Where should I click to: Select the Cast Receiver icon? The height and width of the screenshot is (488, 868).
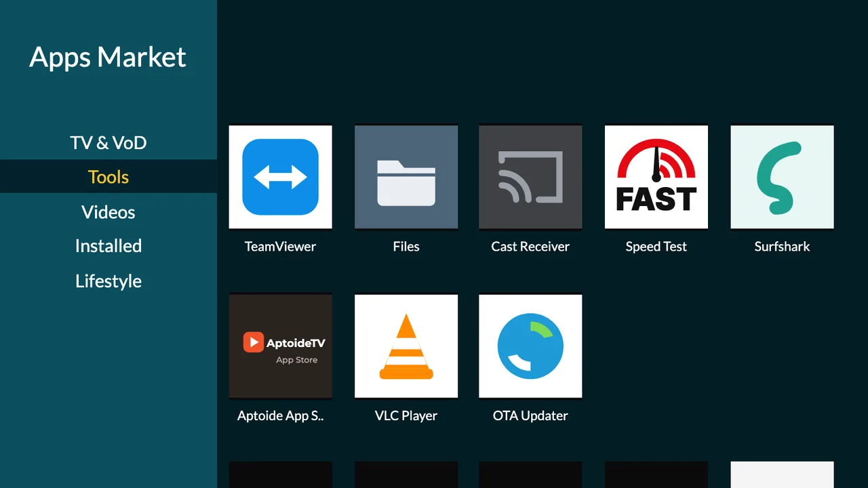(x=530, y=177)
